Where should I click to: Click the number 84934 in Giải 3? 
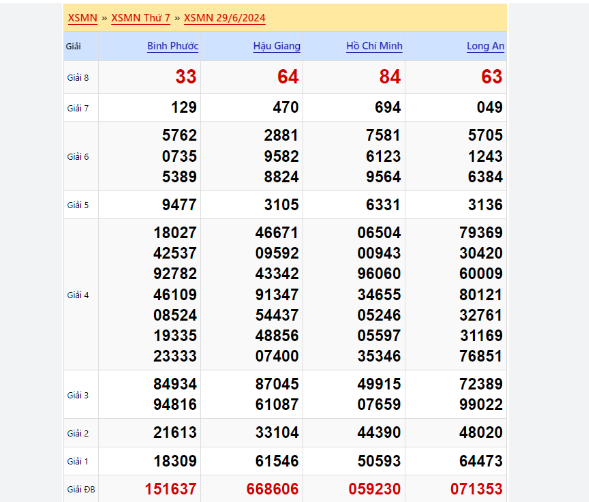pyautogui.click(x=175, y=384)
